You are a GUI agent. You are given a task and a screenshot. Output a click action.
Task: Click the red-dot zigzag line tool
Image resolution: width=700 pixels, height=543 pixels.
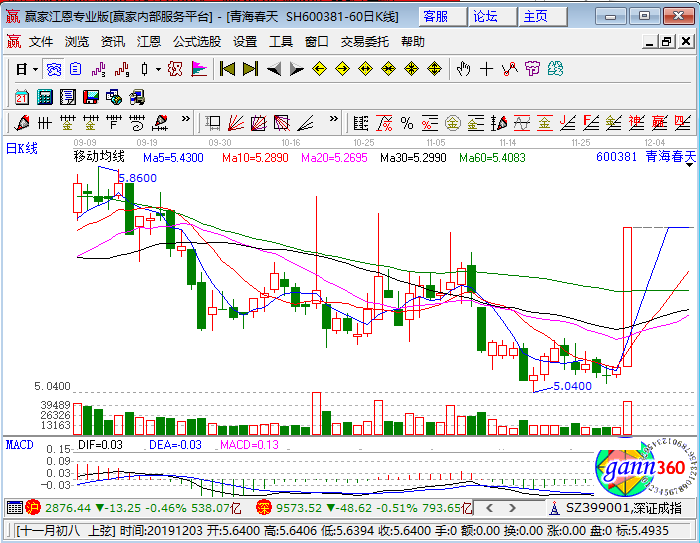[x=509, y=69]
